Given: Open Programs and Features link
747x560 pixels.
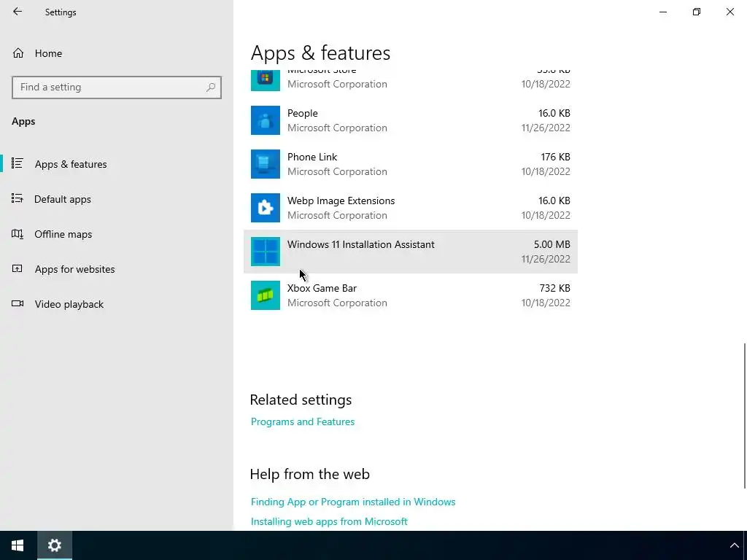Looking at the screenshot, I should click(x=303, y=421).
